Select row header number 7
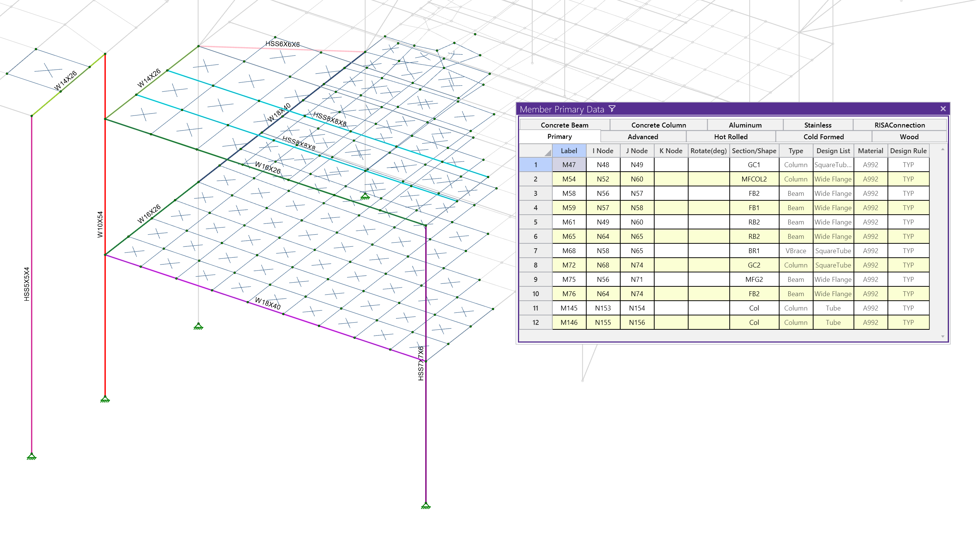The width and height of the screenshot is (980, 535). 535,251
